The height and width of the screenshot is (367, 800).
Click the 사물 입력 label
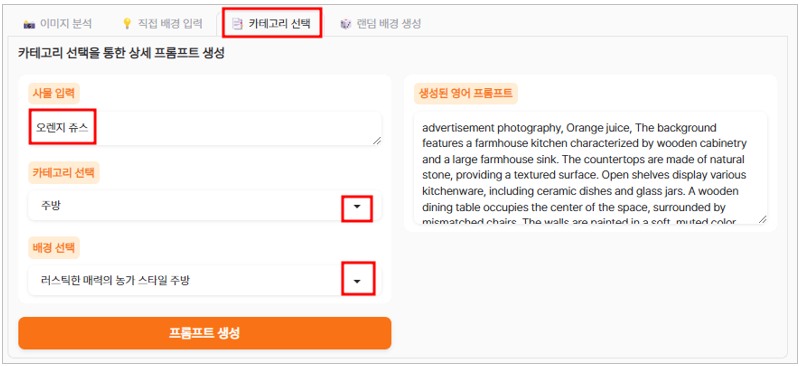[x=54, y=93]
